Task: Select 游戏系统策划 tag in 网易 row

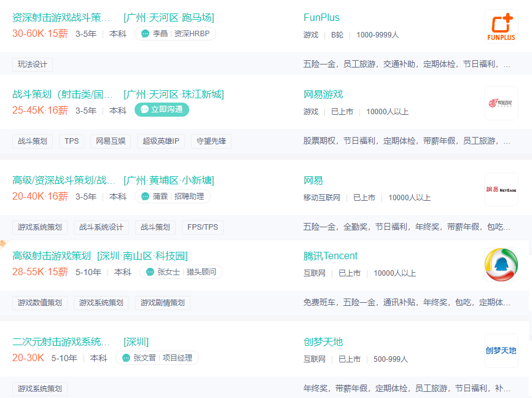Action: [40, 227]
